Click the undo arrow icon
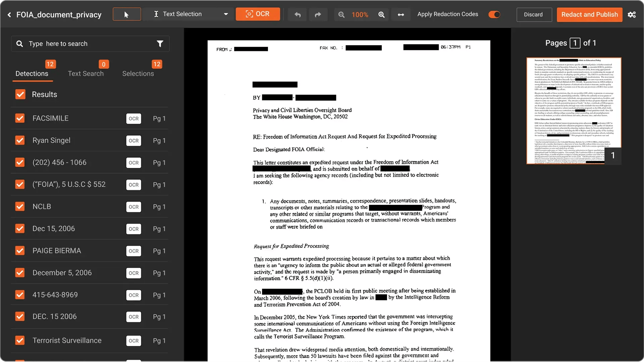Viewport: 644px width, 362px height. tap(298, 14)
